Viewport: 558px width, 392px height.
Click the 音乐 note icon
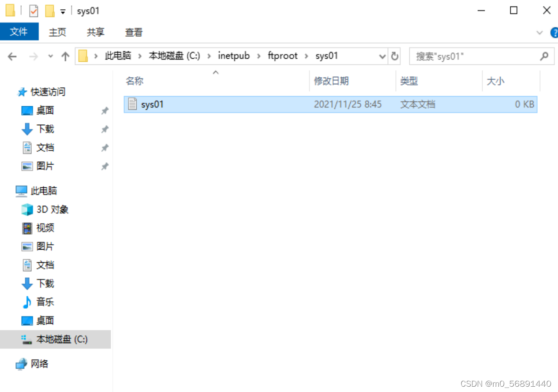(27, 302)
